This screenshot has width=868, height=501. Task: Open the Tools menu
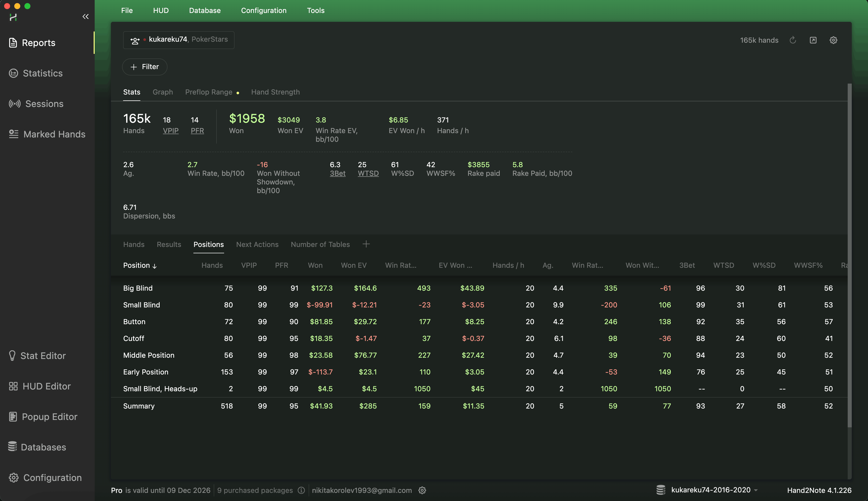[315, 10]
